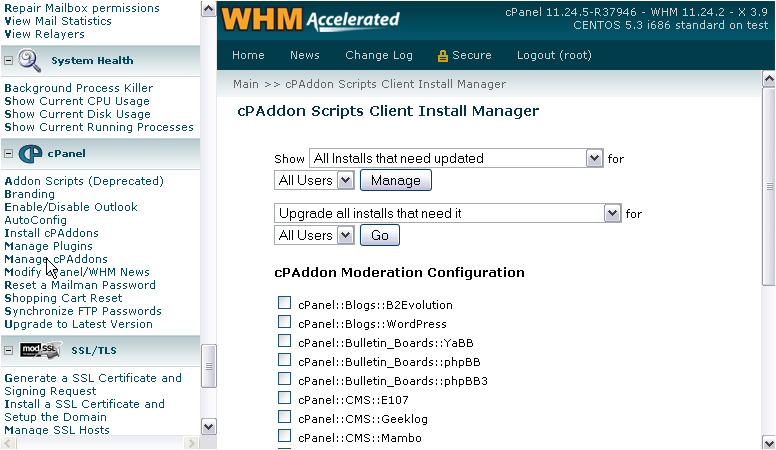This screenshot has width=776, height=450.
Task: Check the cPanel::Blogs::B2Evolution checkbox
Action: 285,302
